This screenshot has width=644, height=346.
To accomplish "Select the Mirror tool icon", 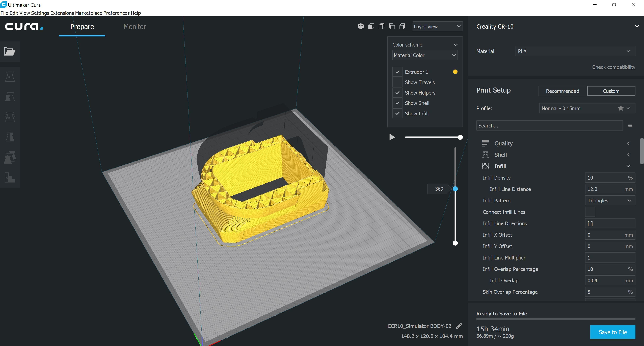I will tap(10, 137).
